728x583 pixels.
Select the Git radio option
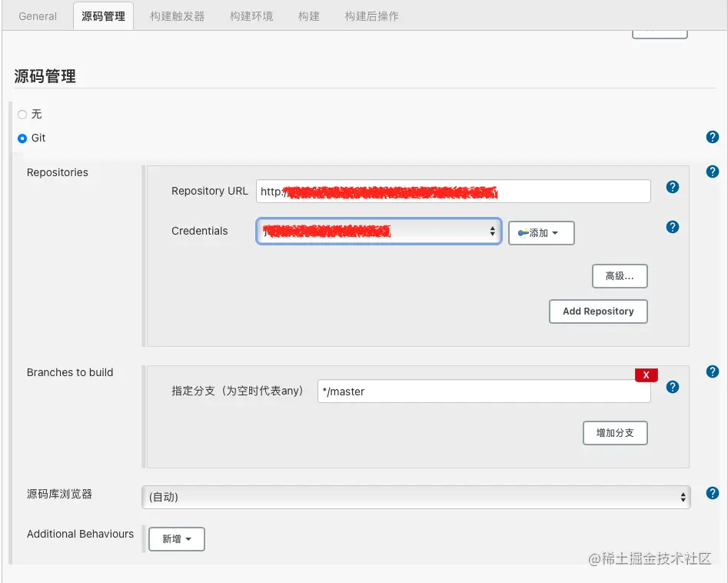click(x=22, y=138)
